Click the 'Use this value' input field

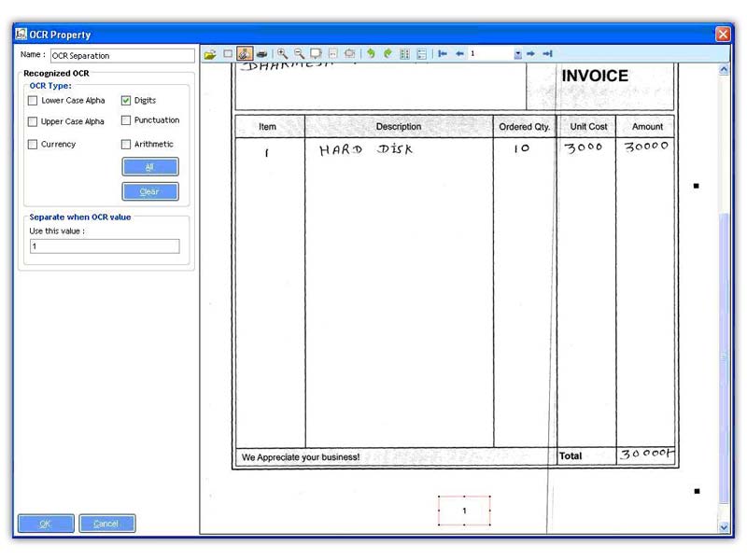click(104, 246)
